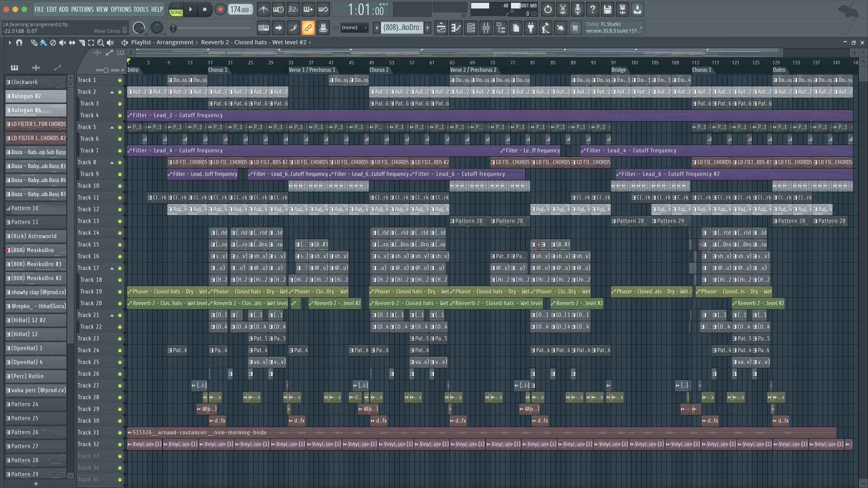Select the playlist delete tool

(53, 42)
